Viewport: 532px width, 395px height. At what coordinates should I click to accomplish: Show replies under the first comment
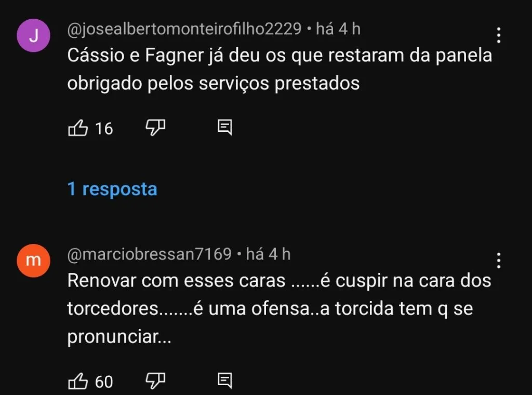click(112, 189)
